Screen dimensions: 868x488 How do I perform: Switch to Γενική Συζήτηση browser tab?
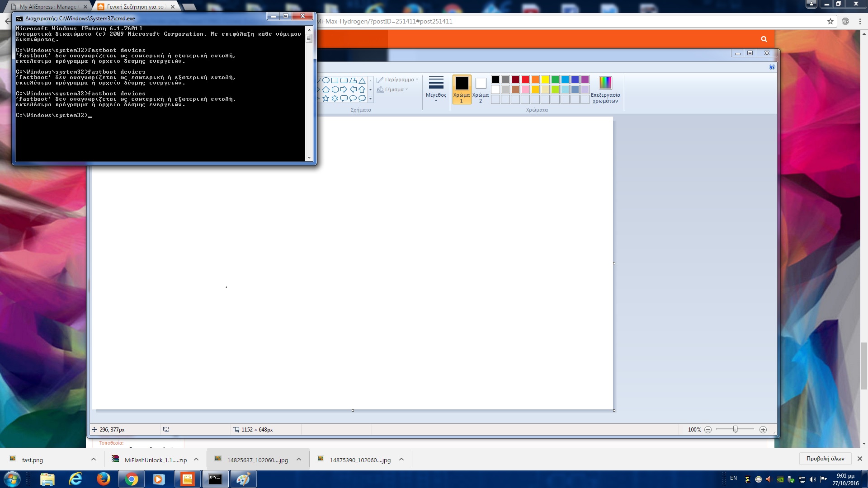[135, 7]
